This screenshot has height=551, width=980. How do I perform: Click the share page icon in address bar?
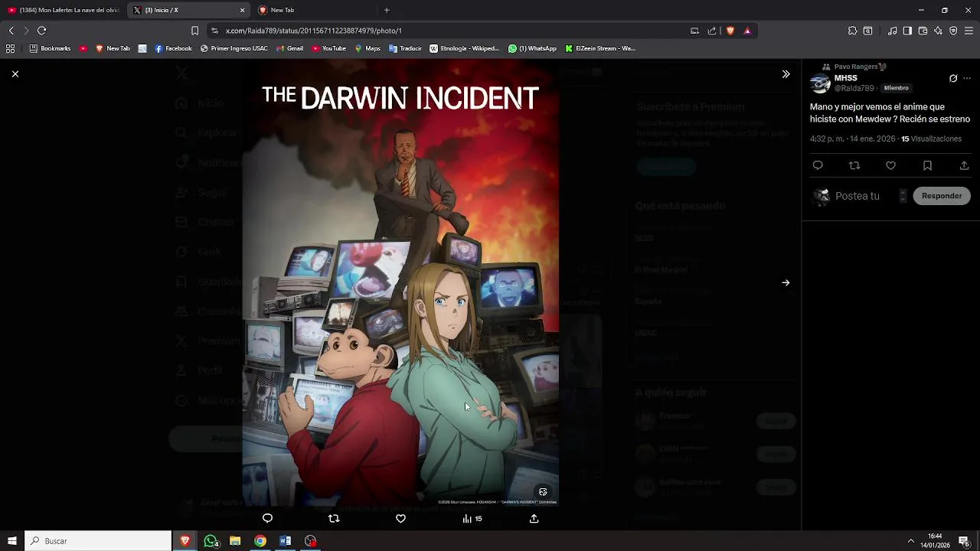pyautogui.click(x=712, y=31)
